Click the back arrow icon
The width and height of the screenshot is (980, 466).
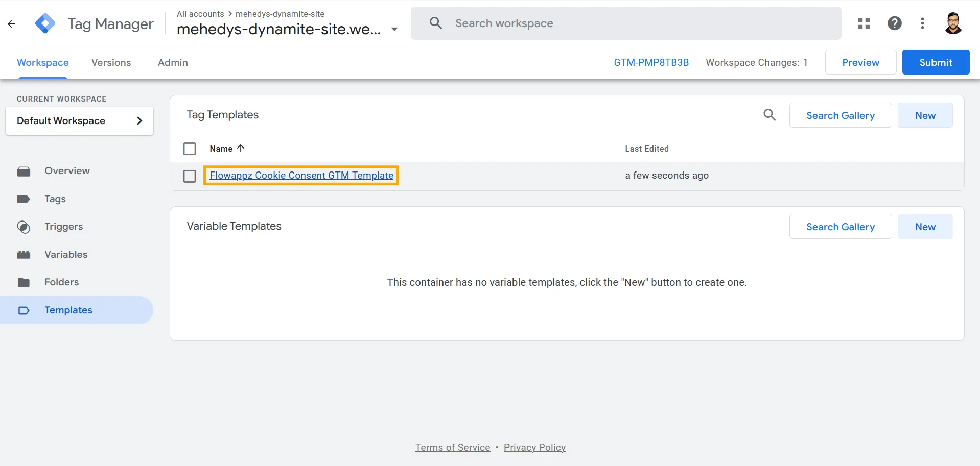[x=11, y=23]
